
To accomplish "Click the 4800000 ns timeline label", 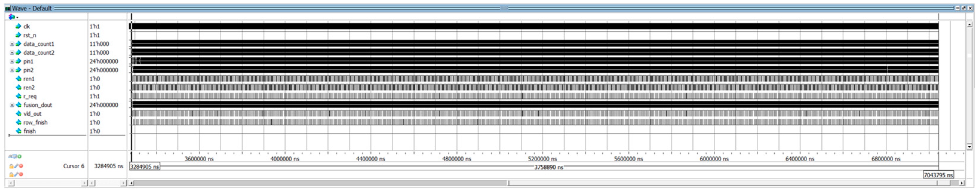I will 457,159.
